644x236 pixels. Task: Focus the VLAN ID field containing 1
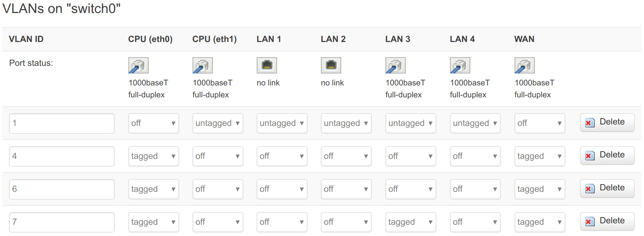(62, 123)
